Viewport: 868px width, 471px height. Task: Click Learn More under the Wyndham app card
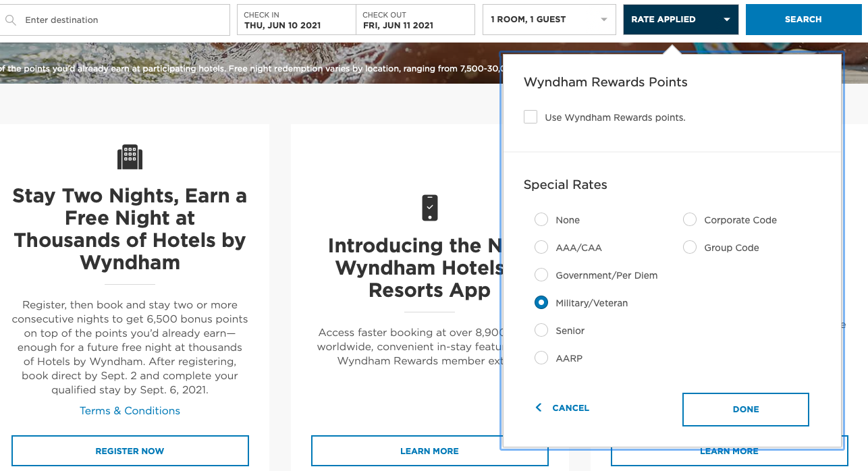click(429, 451)
